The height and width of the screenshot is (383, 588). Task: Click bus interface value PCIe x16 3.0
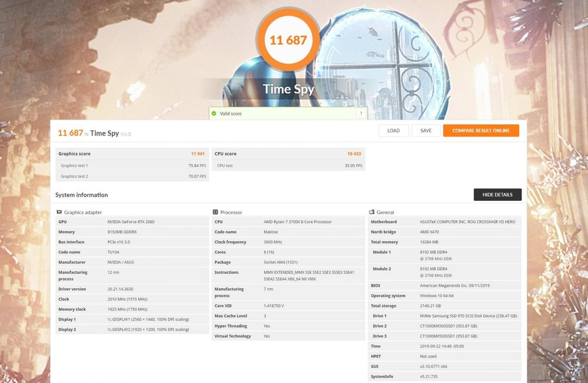[118, 242]
